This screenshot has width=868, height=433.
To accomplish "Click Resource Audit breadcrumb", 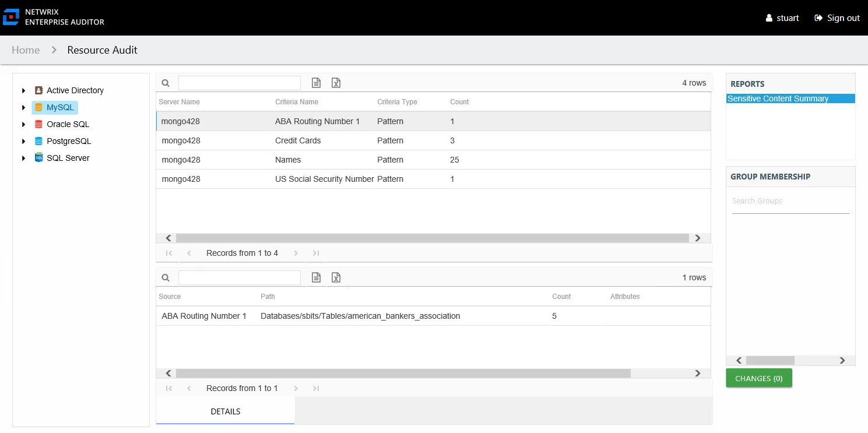I will tap(103, 50).
